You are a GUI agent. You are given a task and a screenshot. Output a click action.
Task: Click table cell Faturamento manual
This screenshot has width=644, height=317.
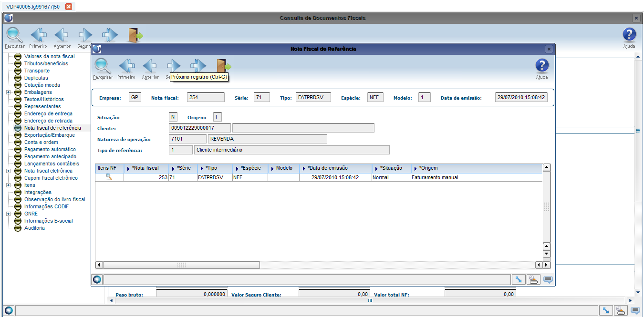(477, 177)
